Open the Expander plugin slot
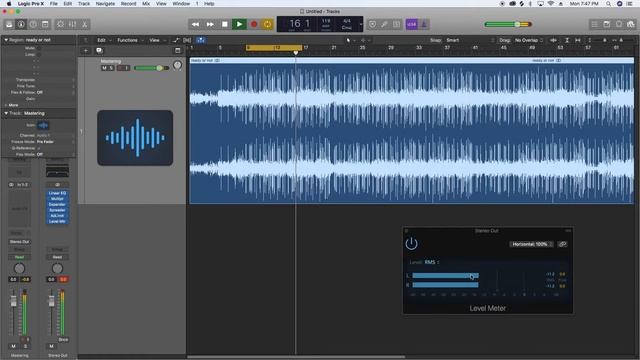Screen dimensions: 640x360 coord(57,204)
